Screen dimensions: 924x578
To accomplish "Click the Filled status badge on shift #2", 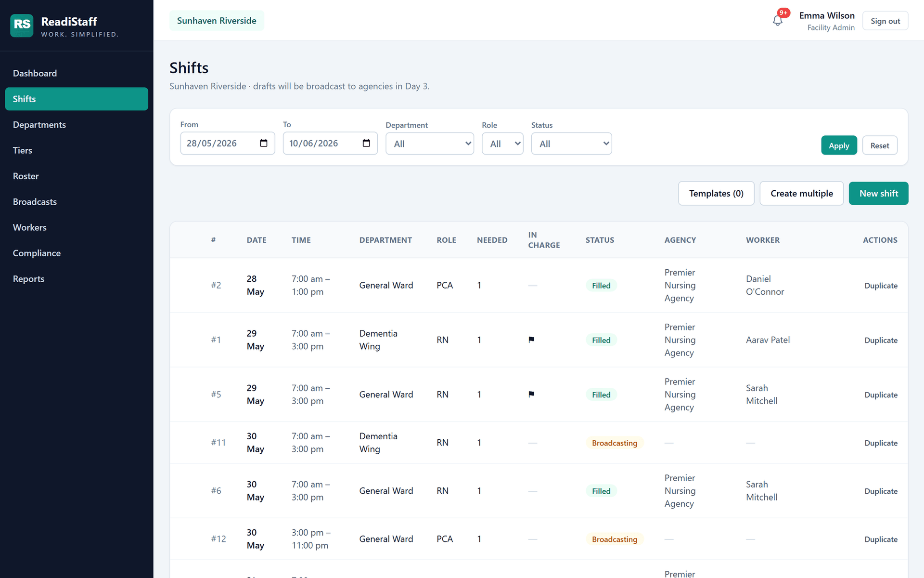I will [601, 286].
